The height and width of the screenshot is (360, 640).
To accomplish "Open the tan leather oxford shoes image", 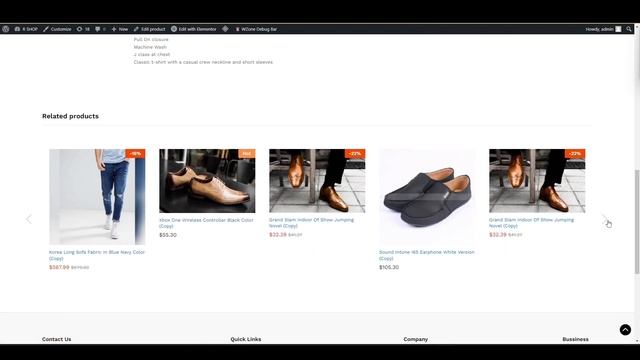I will [x=207, y=181].
